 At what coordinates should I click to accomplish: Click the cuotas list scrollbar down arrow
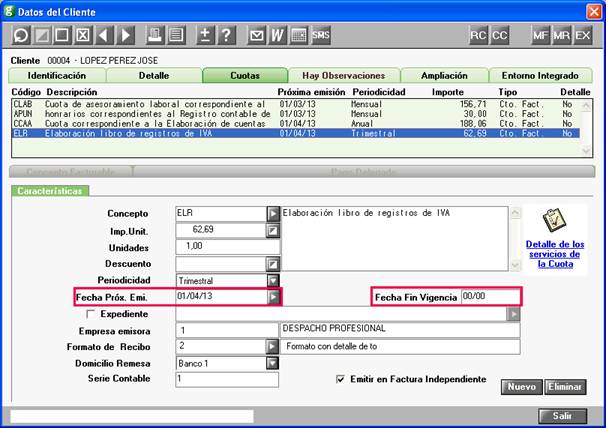pos(586,151)
